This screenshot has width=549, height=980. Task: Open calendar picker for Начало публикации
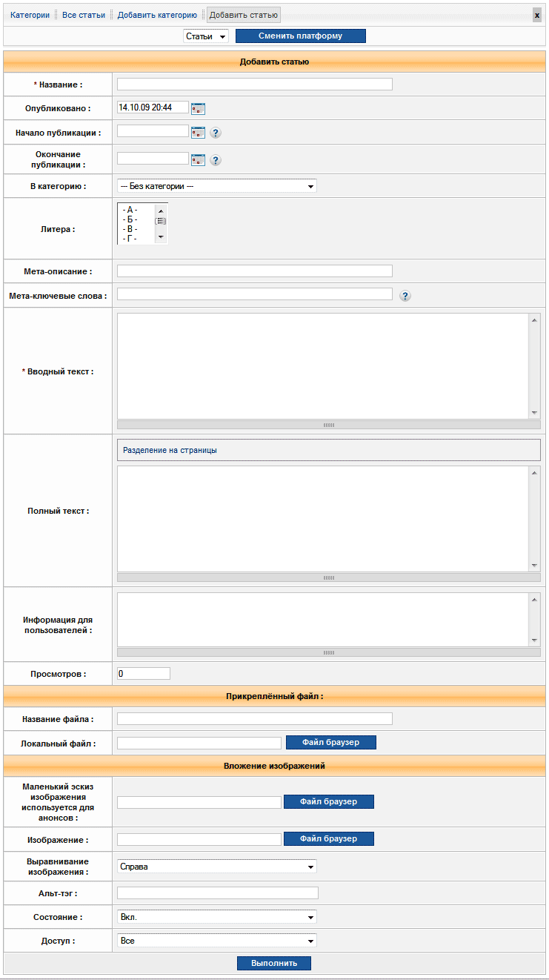(x=198, y=133)
